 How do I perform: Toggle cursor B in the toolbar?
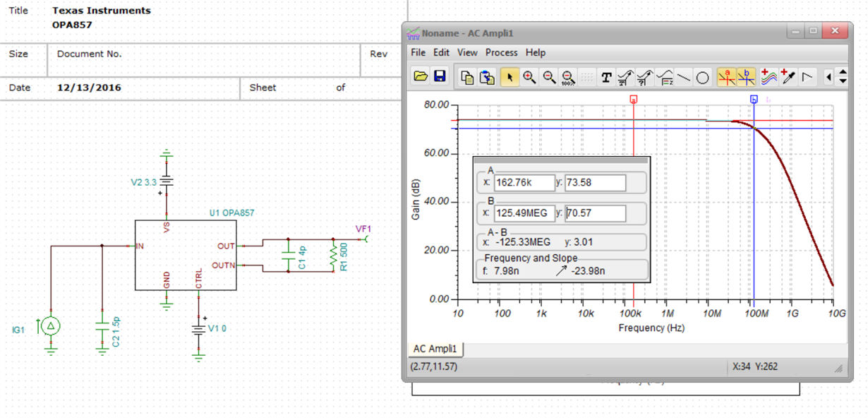(x=746, y=77)
